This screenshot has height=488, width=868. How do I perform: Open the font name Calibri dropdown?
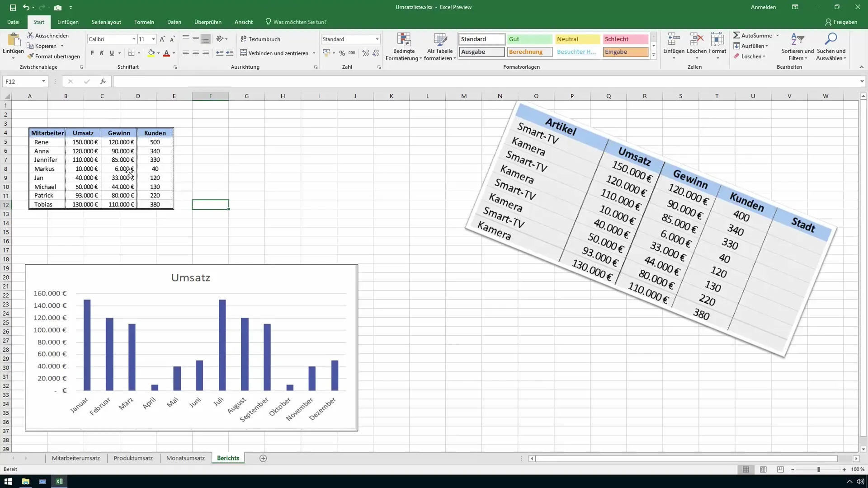click(134, 39)
